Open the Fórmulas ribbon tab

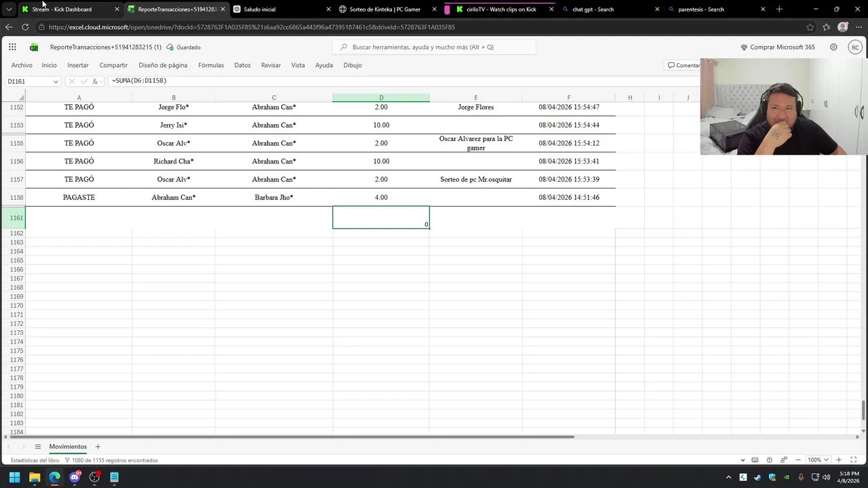point(211,65)
